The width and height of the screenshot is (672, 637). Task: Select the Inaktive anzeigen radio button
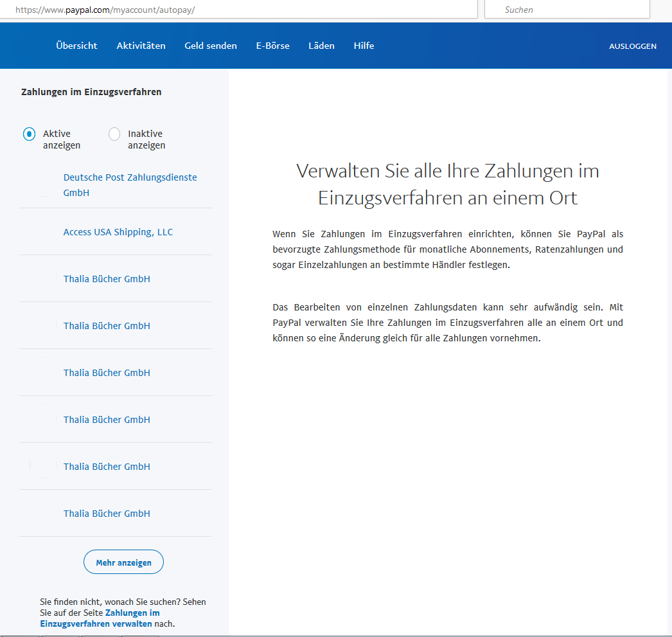(x=114, y=134)
